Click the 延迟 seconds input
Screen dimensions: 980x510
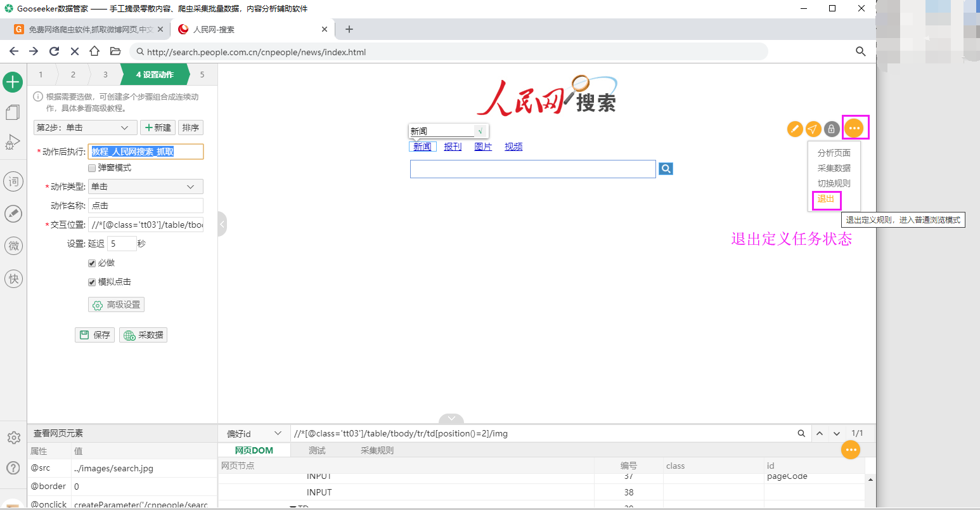(x=122, y=244)
